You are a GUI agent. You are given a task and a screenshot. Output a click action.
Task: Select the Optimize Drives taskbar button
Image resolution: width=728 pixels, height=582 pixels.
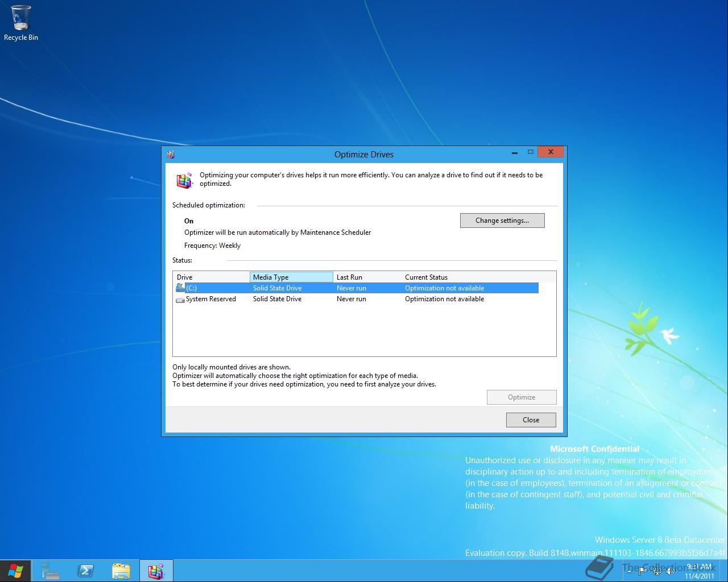(x=156, y=571)
